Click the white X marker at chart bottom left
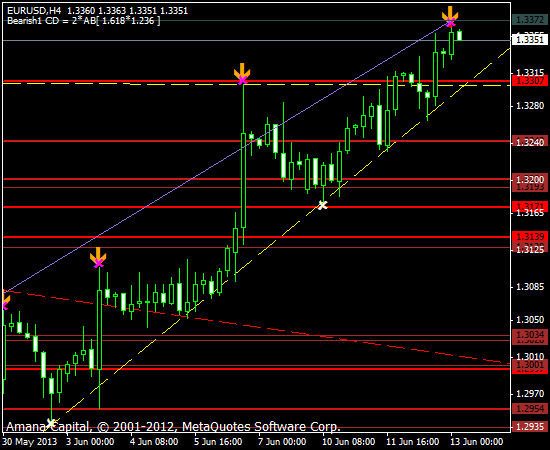This screenshot has width=550, height=450. pyautogui.click(x=51, y=423)
